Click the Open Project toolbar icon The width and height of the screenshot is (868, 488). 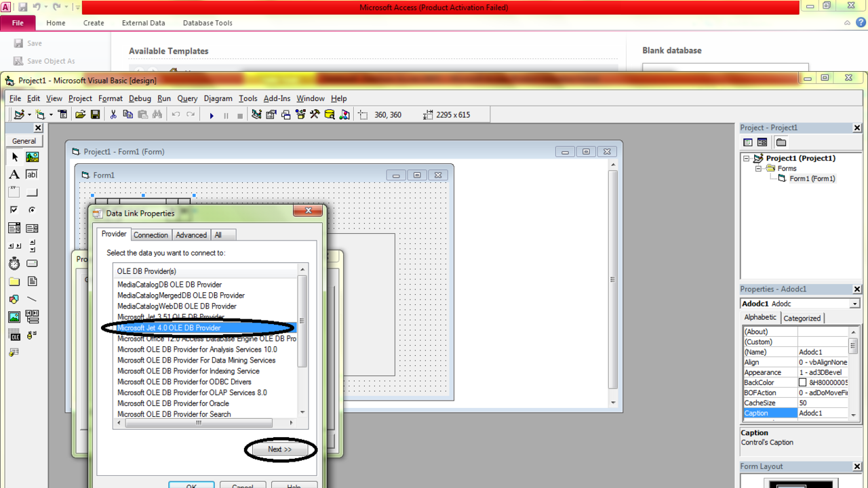point(81,115)
